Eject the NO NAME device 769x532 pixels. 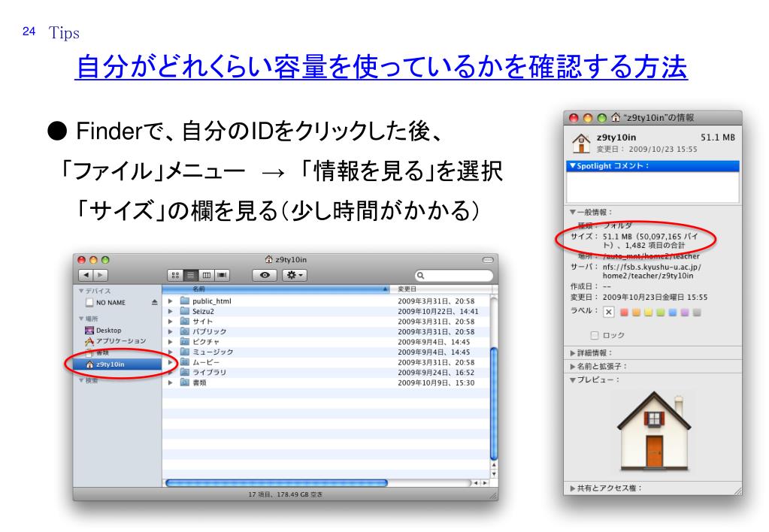pyautogui.click(x=155, y=303)
